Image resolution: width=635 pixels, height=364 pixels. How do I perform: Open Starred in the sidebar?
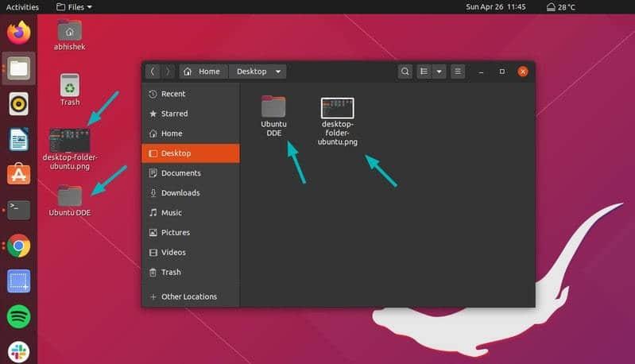point(174,114)
